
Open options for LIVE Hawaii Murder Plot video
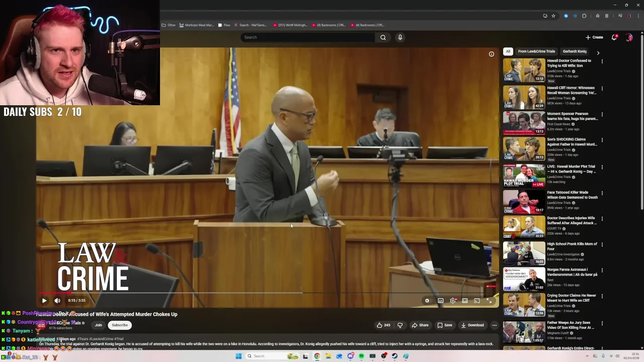602,167
